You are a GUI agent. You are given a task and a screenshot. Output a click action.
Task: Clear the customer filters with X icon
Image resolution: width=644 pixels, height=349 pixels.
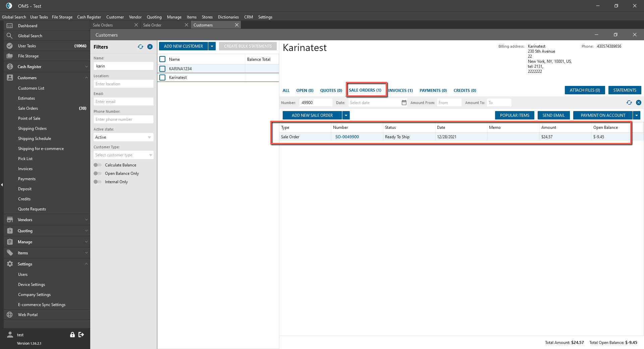pyautogui.click(x=150, y=47)
